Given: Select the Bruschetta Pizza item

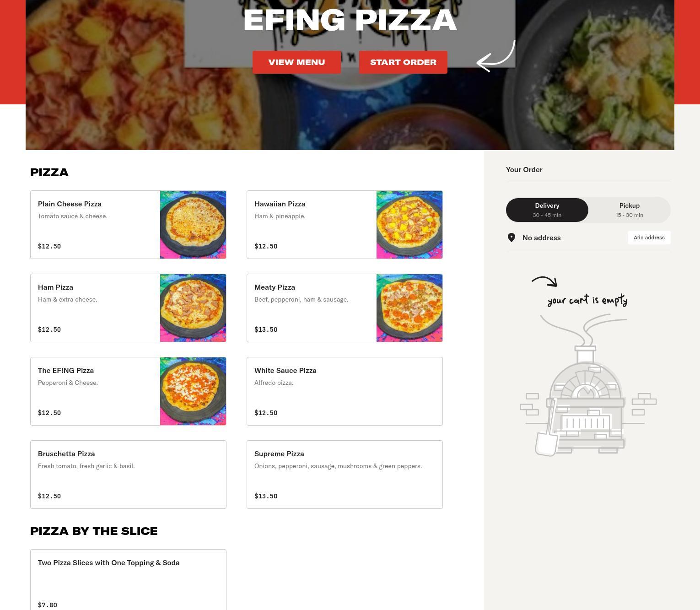Looking at the screenshot, I should [128, 475].
